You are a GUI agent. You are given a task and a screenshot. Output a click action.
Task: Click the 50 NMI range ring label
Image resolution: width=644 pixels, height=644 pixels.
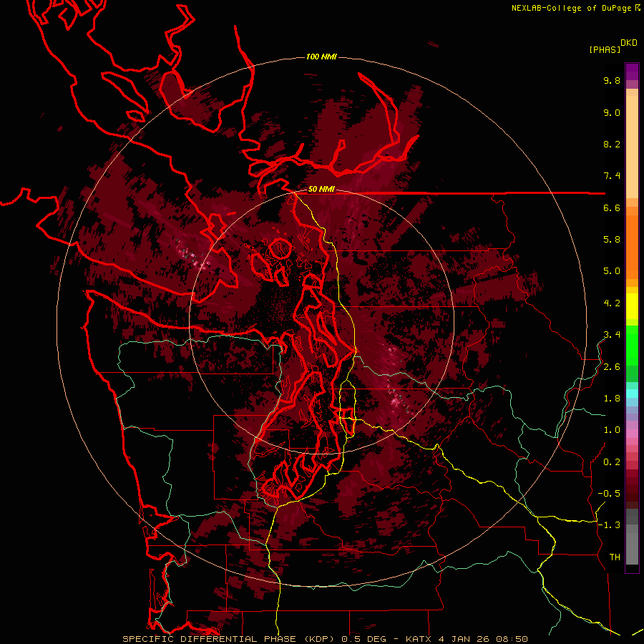(x=321, y=189)
